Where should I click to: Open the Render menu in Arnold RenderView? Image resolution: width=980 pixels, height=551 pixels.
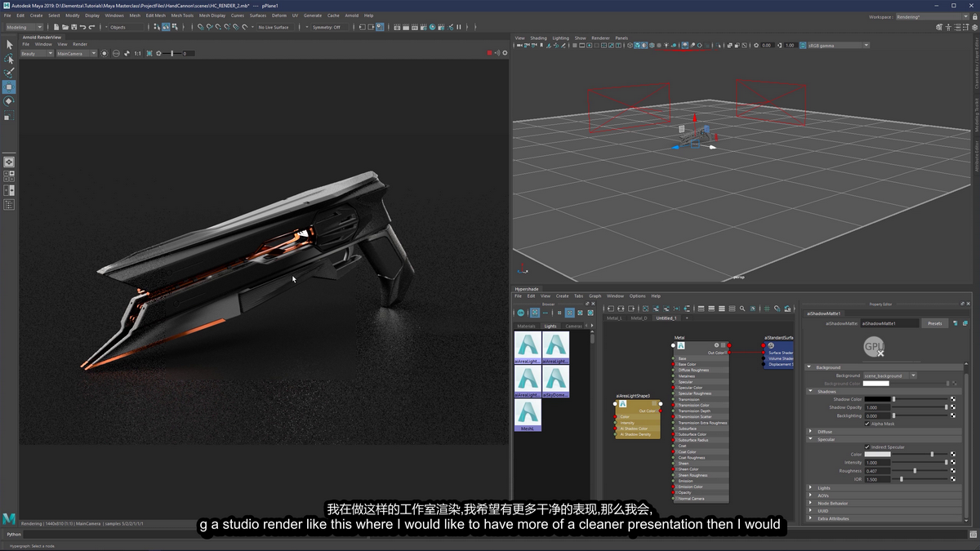(80, 44)
